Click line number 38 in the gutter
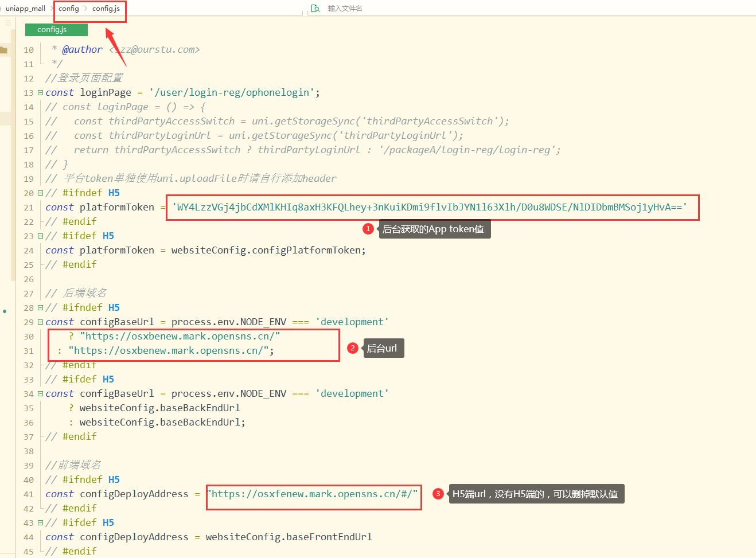 tap(29, 451)
